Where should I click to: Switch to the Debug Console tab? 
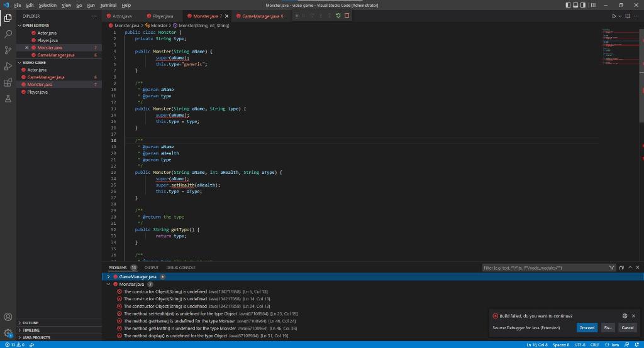click(x=180, y=268)
